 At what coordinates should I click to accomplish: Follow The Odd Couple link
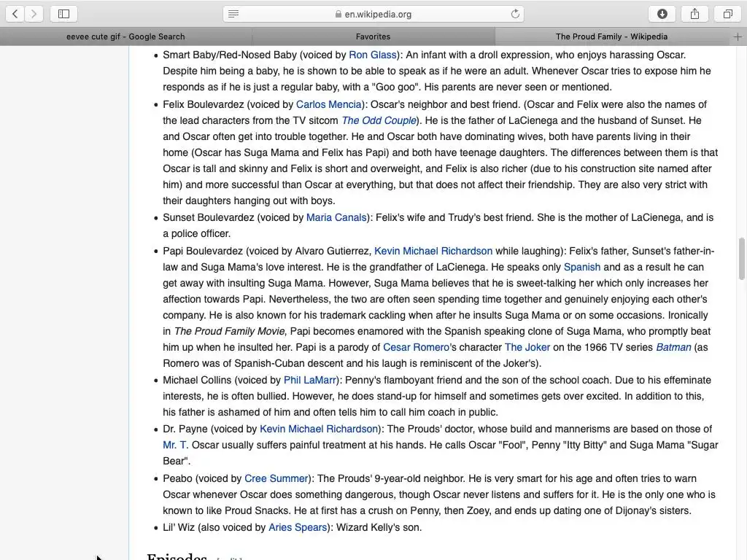point(379,120)
